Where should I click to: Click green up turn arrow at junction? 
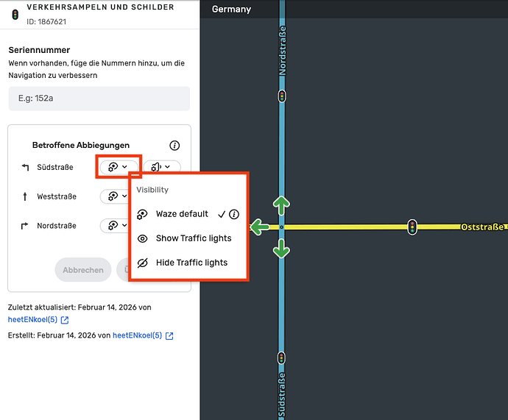point(282,204)
